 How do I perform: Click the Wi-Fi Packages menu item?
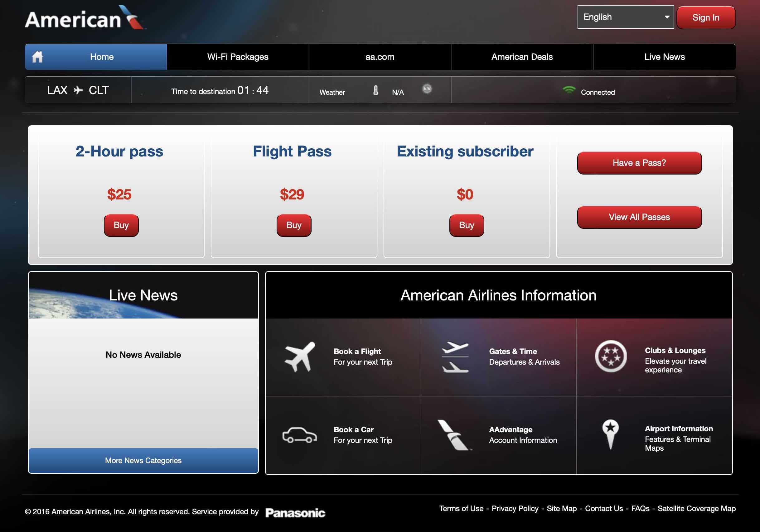coord(237,56)
